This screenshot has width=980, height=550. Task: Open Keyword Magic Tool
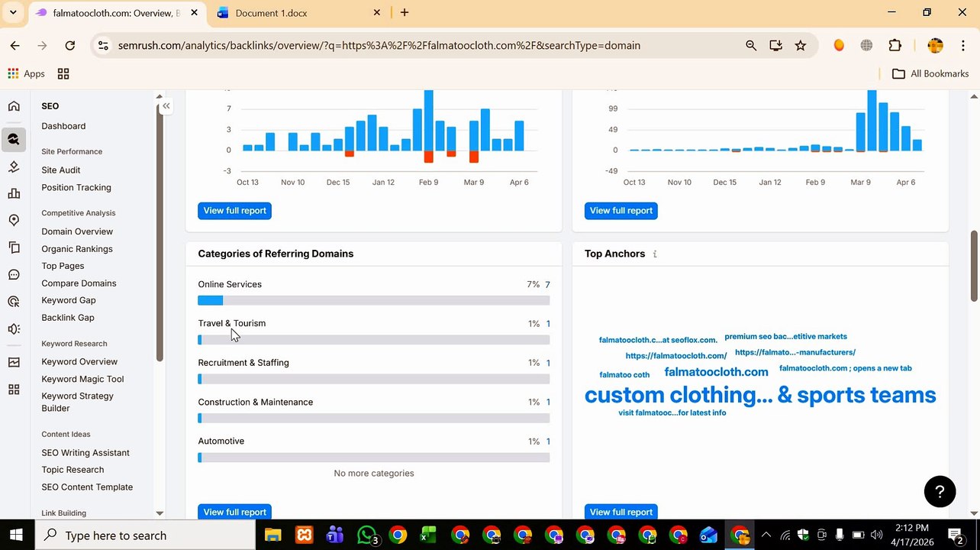pos(82,379)
